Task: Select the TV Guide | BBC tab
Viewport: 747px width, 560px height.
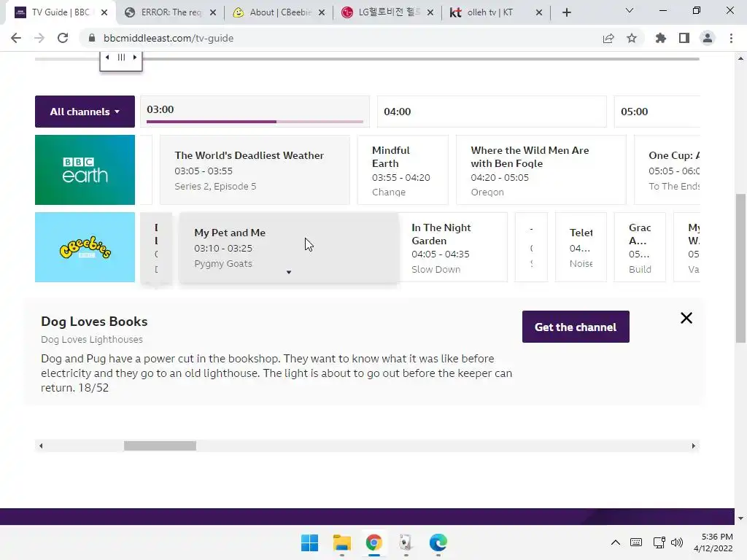Action: tap(61, 12)
